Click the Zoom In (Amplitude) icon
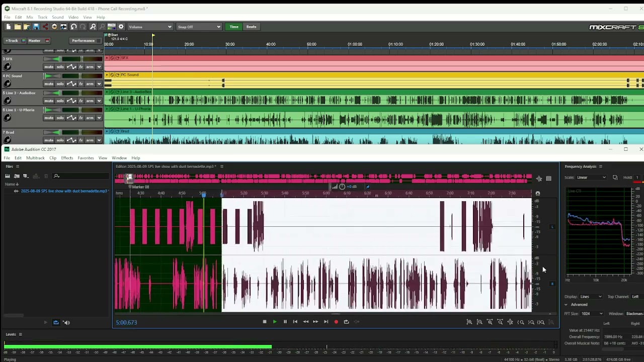The width and height of the screenshot is (644, 362). pos(469,322)
